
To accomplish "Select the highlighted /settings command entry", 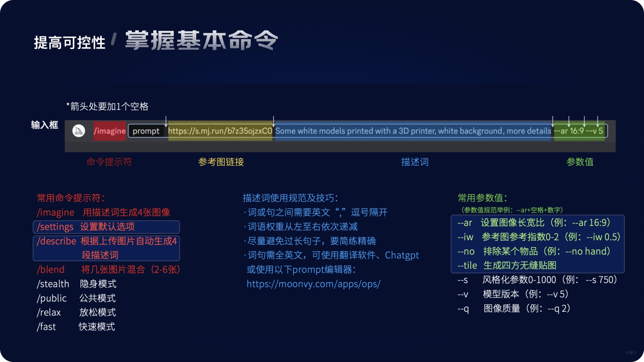I will pyautogui.click(x=106, y=227).
